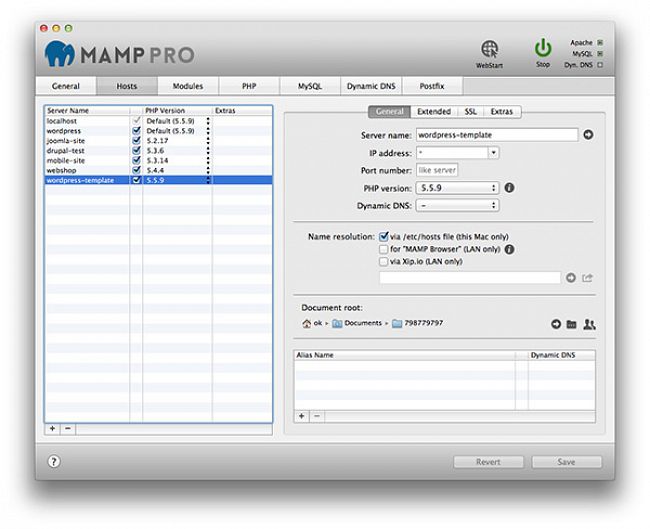Switch to the PHP tab
The height and width of the screenshot is (529, 650).
[x=249, y=86]
